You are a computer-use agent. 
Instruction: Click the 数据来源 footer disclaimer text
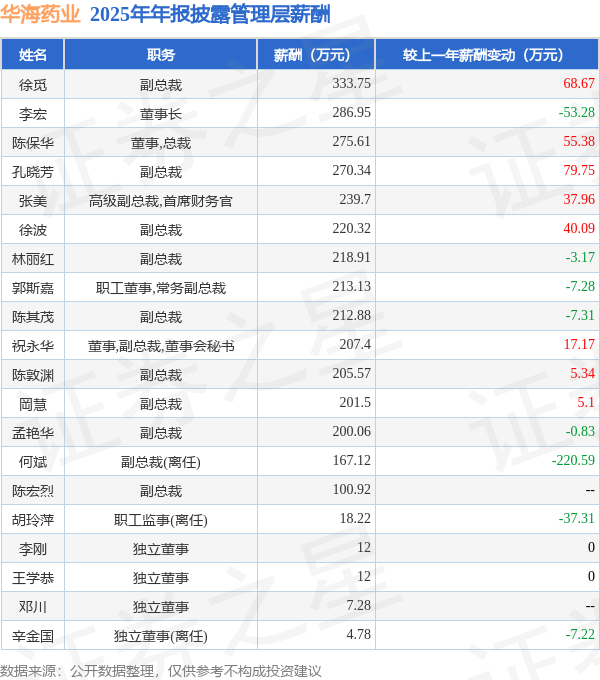coord(161,671)
